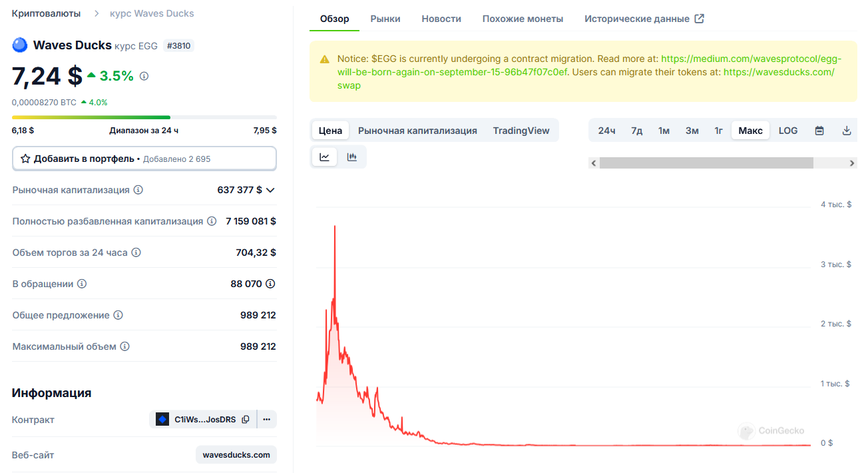Viewport: 868px width, 473px height.
Task: Click the right arrow of the horizontal scrollbar
Action: pos(852,163)
